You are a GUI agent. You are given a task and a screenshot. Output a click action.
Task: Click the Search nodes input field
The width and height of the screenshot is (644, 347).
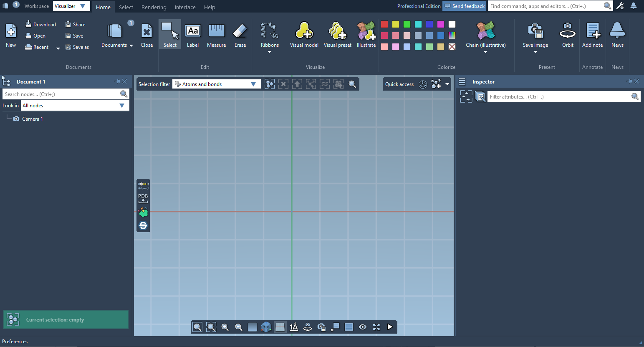(61, 94)
